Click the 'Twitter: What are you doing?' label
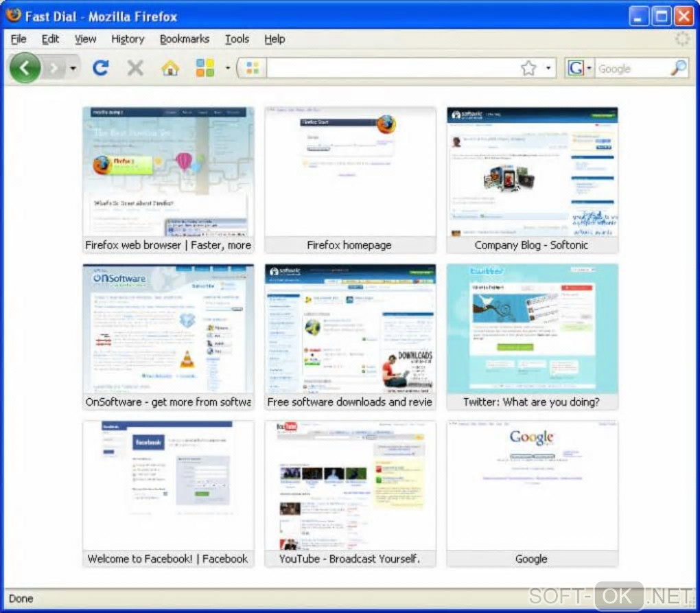 coord(531,402)
